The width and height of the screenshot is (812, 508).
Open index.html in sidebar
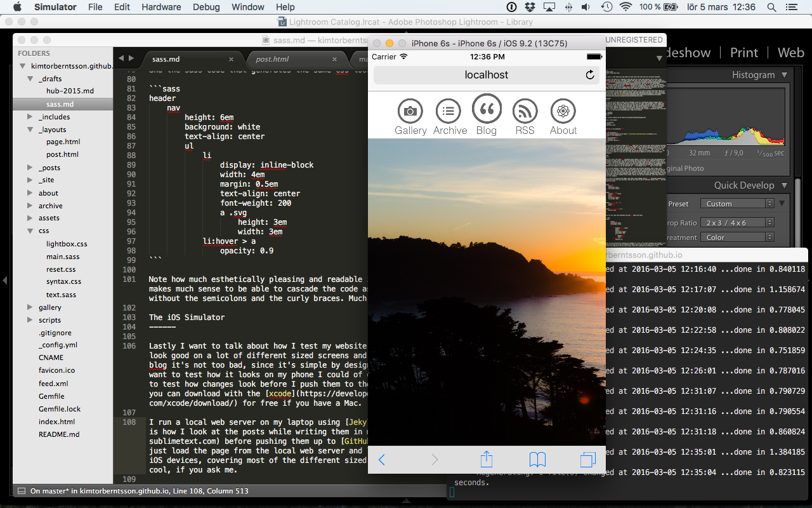(56, 422)
